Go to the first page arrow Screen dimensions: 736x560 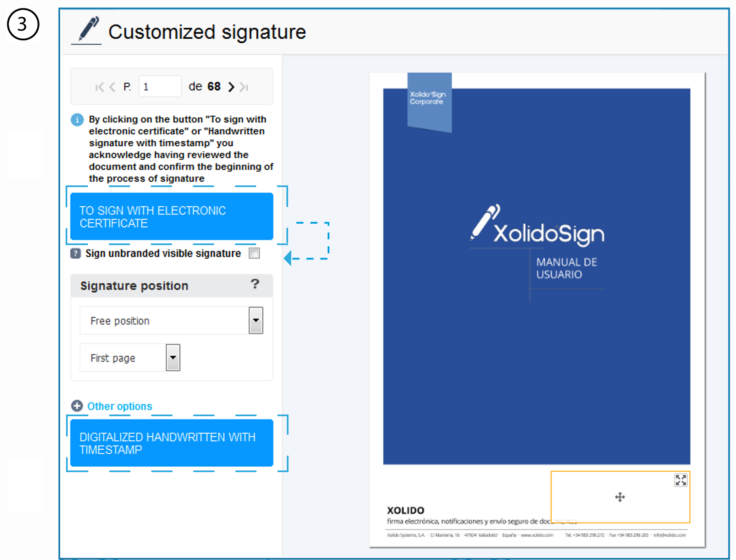point(99,87)
